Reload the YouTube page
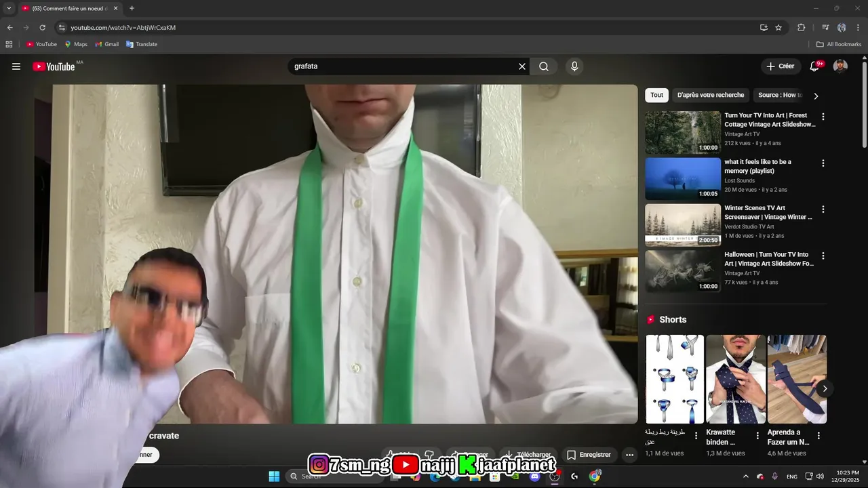This screenshot has height=488, width=868. (42, 28)
